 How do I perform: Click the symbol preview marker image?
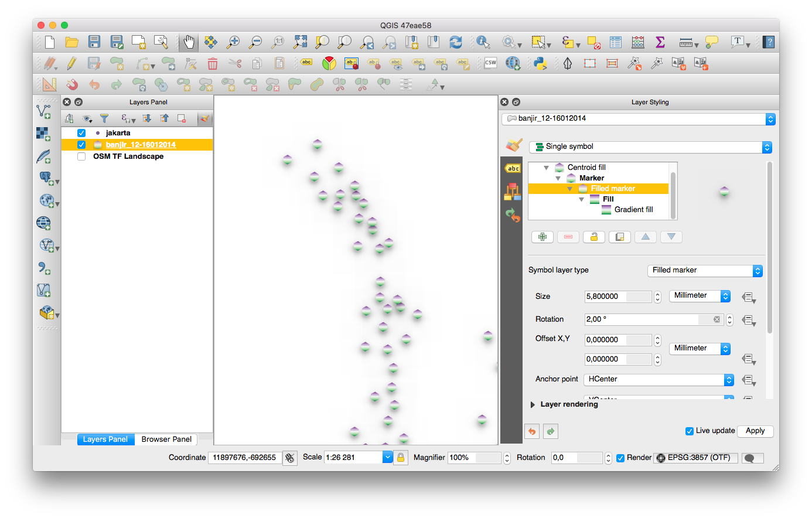tap(724, 192)
